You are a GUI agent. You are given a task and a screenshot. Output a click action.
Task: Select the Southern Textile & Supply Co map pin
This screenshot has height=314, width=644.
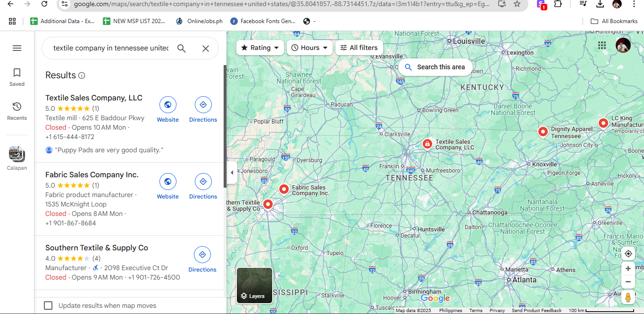tap(268, 204)
